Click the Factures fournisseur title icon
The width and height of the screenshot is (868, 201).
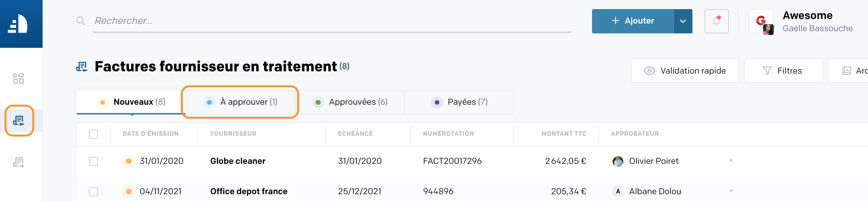tap(82, 67)
